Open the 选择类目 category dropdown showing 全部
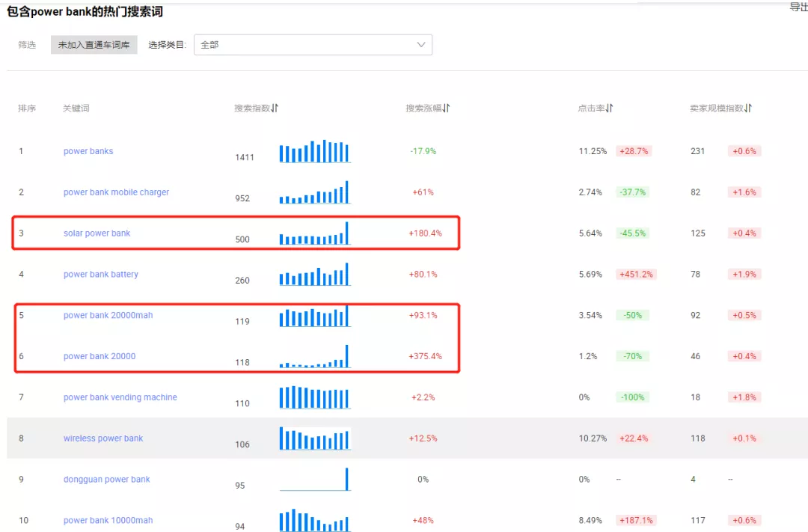The image size is (808, 532). 313,44
